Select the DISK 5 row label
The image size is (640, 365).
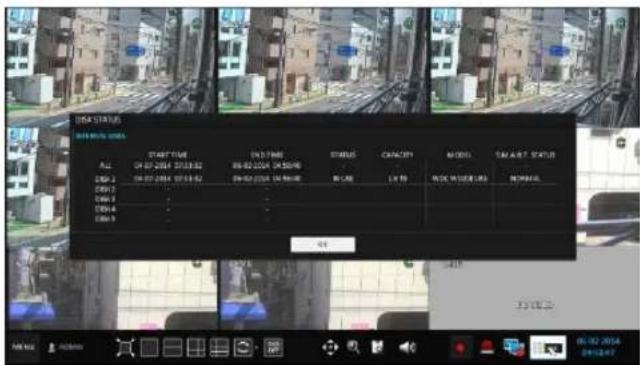pyautogui.click(x=105, y=219)
